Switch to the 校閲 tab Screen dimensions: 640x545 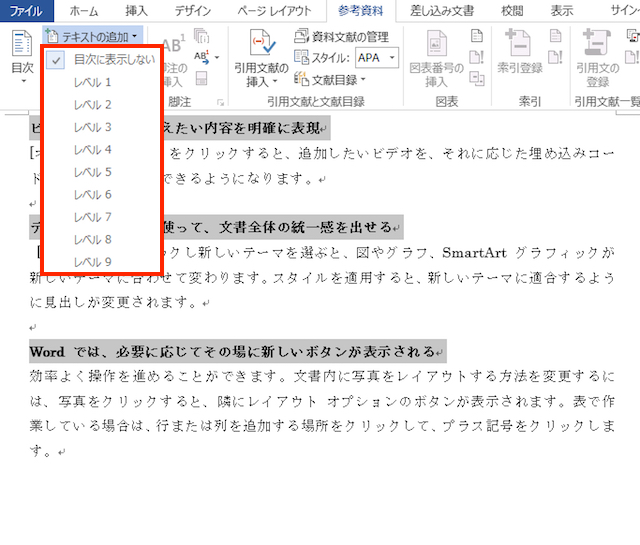(x=512, y=11)
